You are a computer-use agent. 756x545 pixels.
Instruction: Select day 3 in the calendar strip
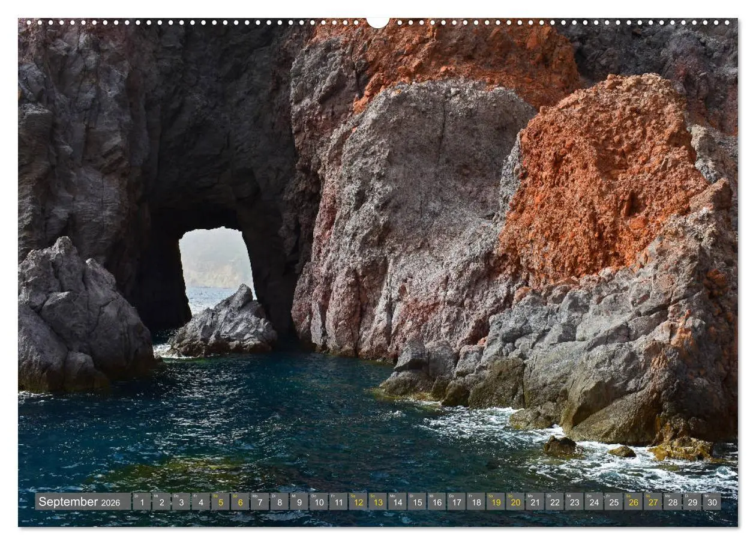[181, 502]
